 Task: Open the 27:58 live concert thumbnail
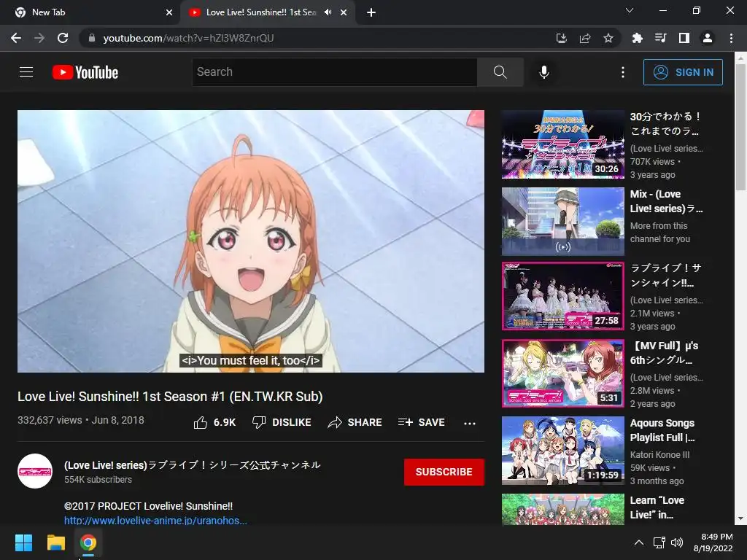click(562, 296)
